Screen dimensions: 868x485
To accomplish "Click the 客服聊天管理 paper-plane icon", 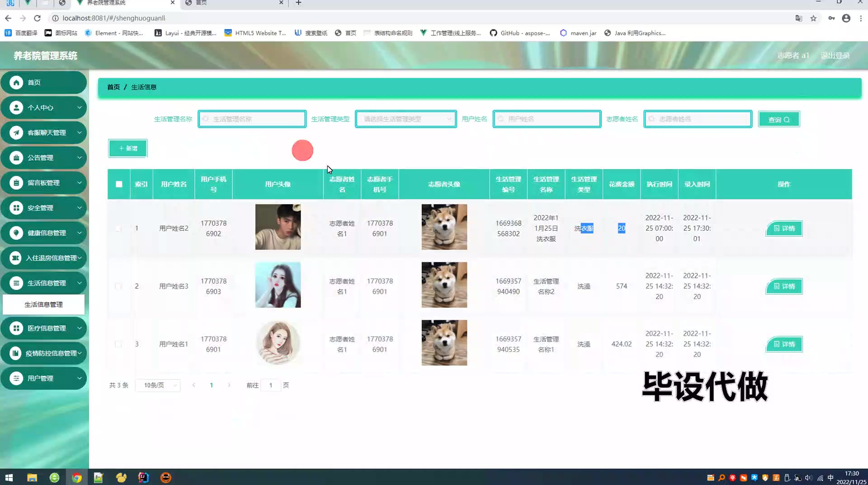I will (16, 133).
